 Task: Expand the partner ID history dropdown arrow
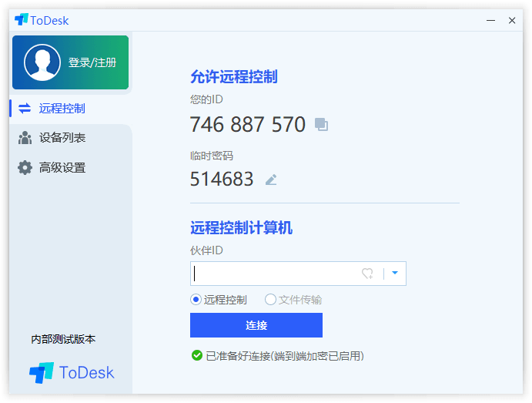coord(395,273)
